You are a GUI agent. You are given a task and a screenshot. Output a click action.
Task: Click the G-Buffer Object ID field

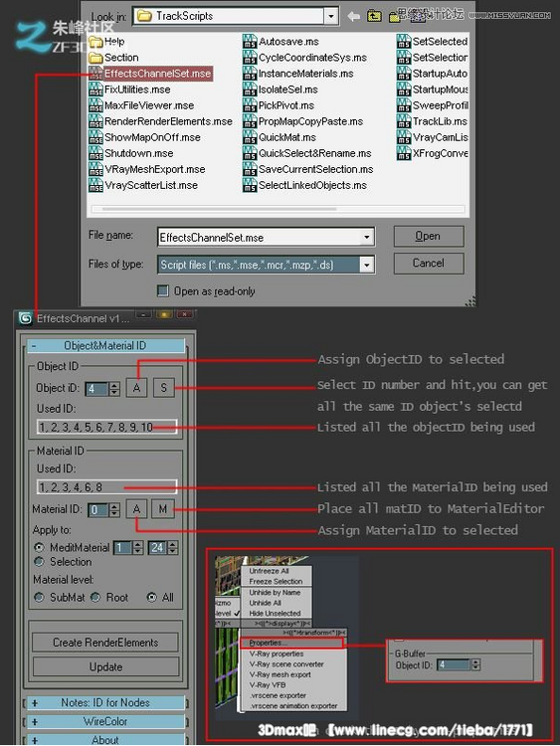454,664
